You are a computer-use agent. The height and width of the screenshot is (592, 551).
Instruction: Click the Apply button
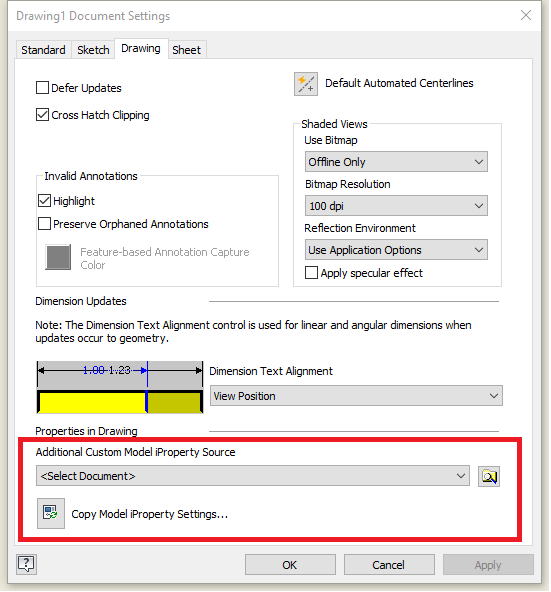click(x=488, y=565)
